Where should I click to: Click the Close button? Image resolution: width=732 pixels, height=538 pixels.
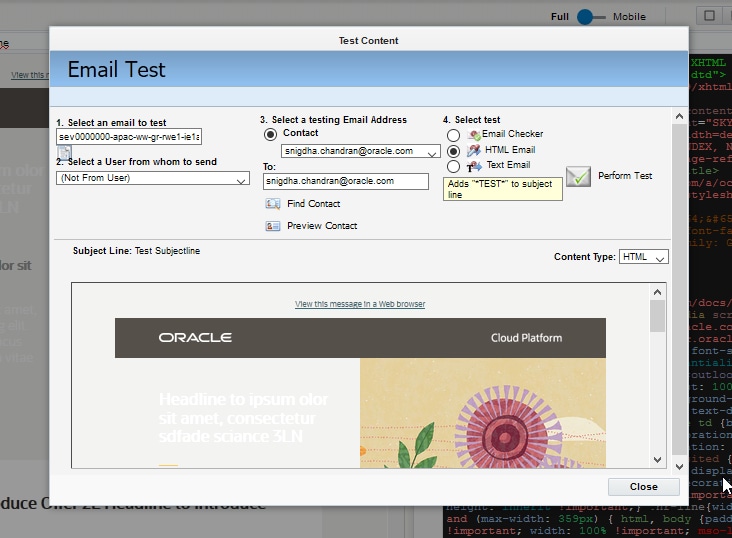[644, 487]
